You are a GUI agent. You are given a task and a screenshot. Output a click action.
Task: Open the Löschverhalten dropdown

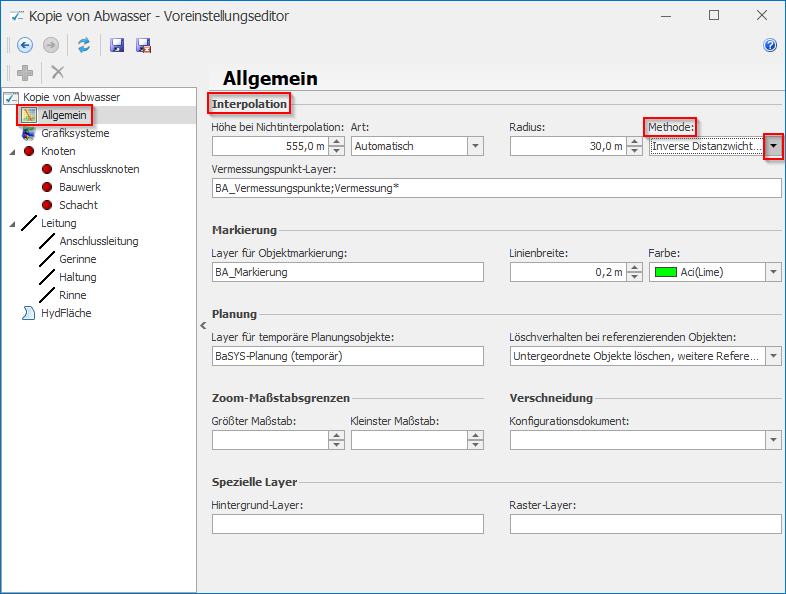(773, 356)
